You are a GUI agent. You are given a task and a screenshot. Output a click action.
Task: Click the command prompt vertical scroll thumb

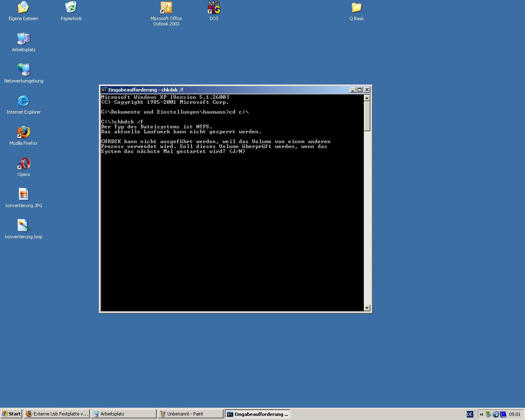coord(367,116)
